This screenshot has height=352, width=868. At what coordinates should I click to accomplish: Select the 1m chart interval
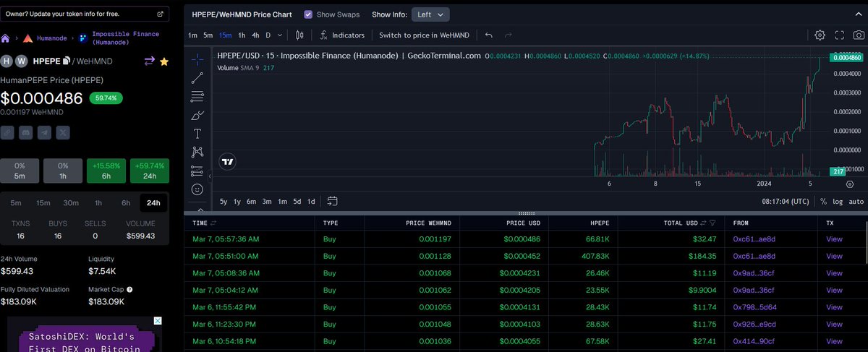pos(192,35)
